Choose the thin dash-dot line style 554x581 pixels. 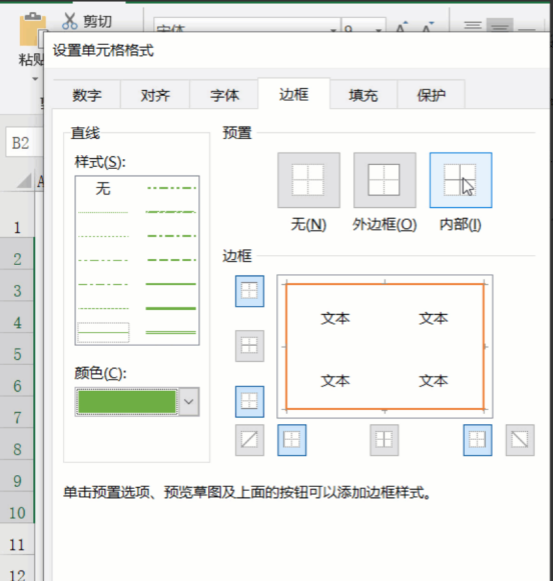(103, 284)
